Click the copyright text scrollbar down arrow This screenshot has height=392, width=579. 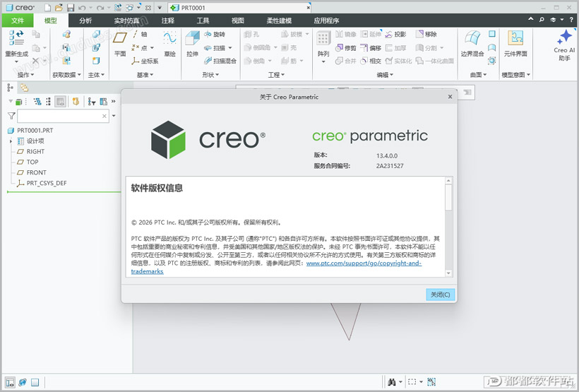[448, 273]
